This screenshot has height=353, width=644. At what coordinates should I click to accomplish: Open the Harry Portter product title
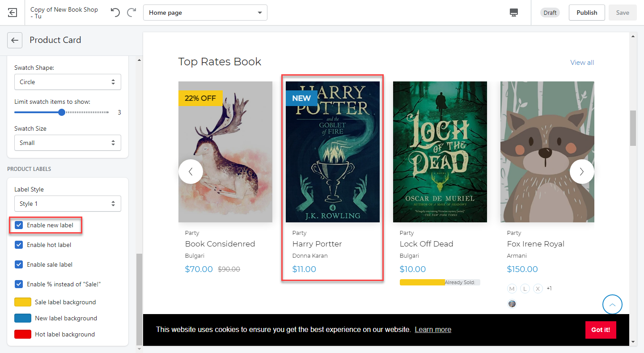pos(317,244)
